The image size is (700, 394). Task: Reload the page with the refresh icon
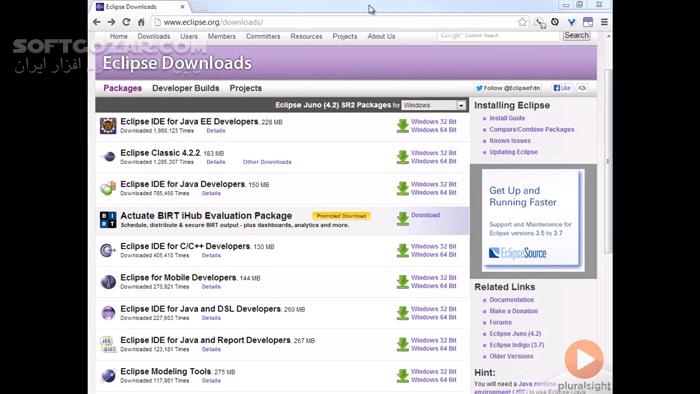click(x=126, y=22)
